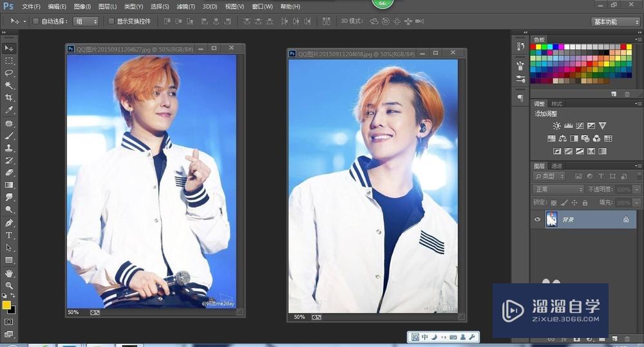Select the Hand tool
The image size is (644, 347).
[8, 274]
